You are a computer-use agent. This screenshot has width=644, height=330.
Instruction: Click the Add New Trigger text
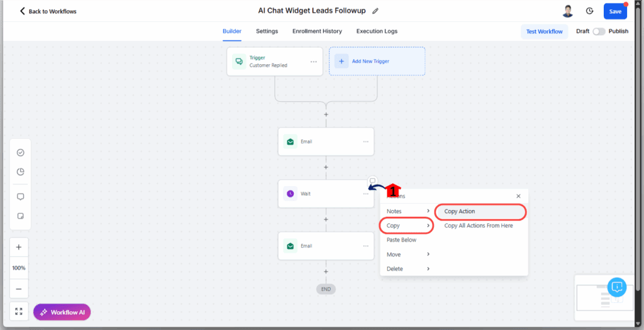370,61
